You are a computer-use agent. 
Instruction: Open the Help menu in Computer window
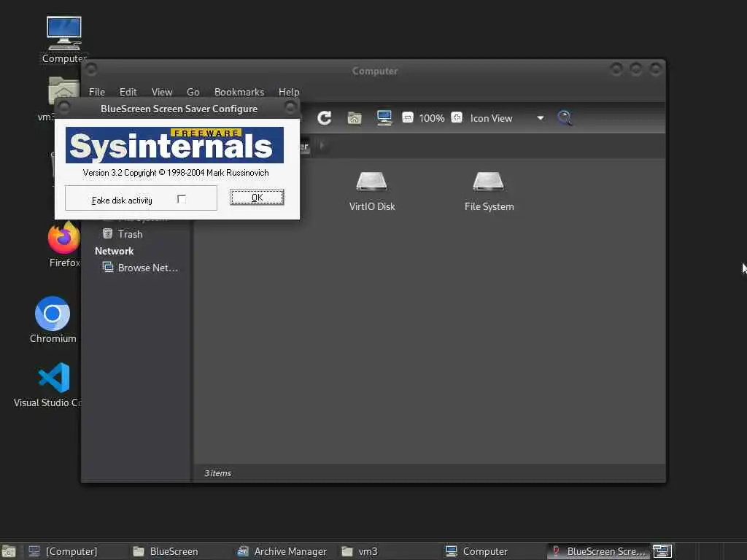(289, 92)
